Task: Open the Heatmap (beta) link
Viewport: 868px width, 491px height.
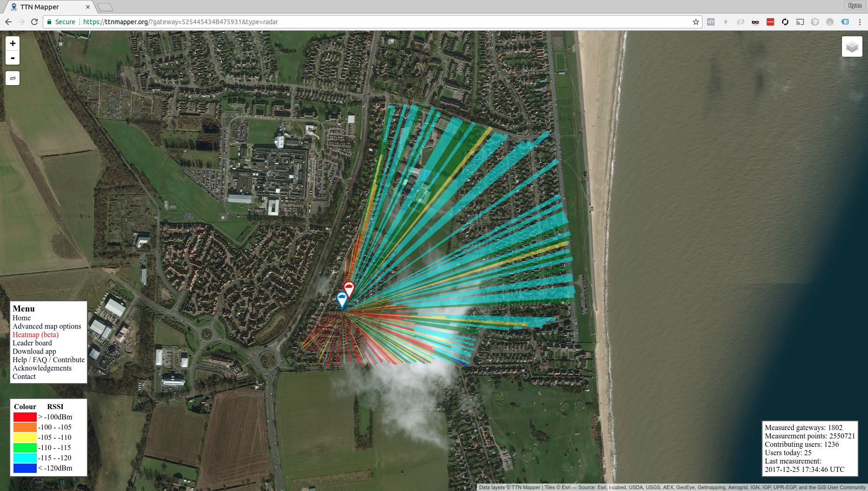Action: tap(35, 335)
